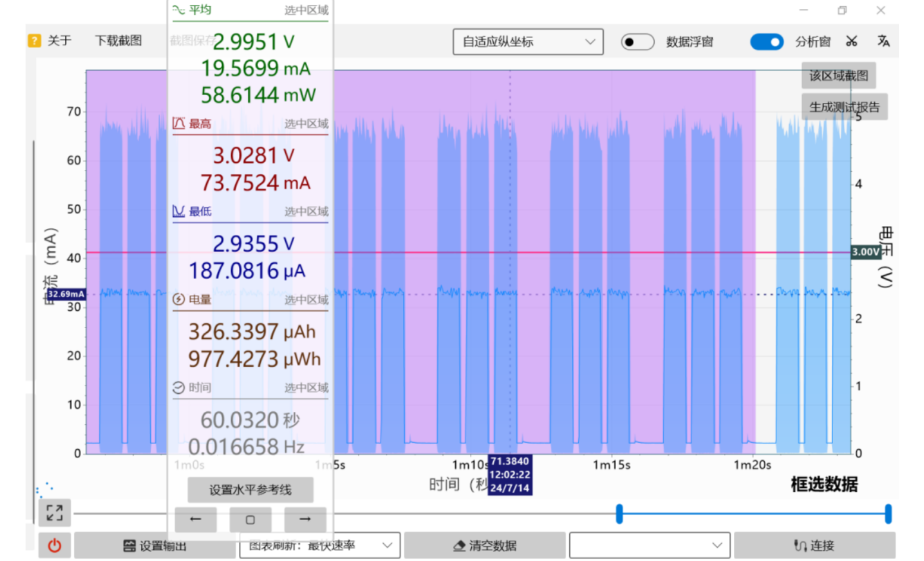The image size is (924, 561).
Task: Click the maximum voltage 3.0281 V value
Action: pos(254,156)
